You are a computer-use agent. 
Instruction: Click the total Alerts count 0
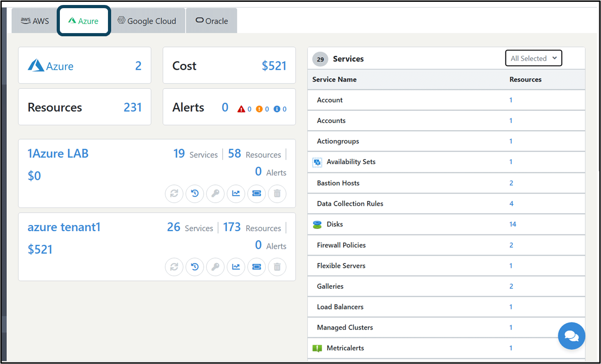pos(225,107)
